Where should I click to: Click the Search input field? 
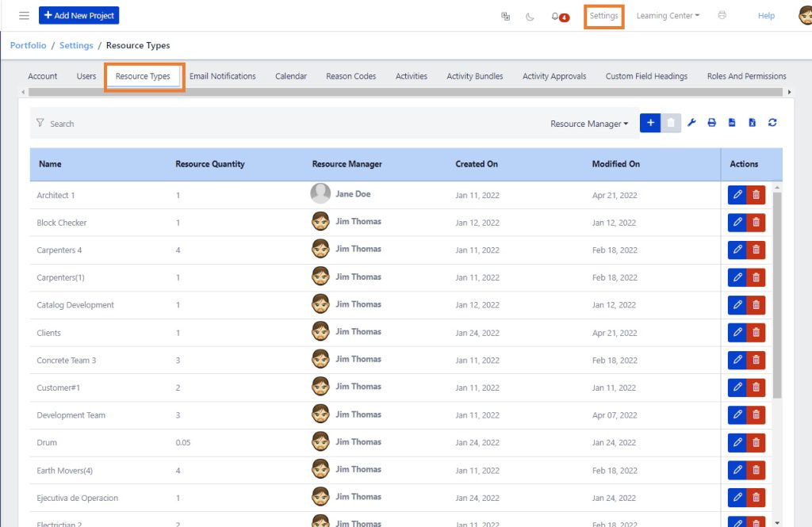(290, 124)
